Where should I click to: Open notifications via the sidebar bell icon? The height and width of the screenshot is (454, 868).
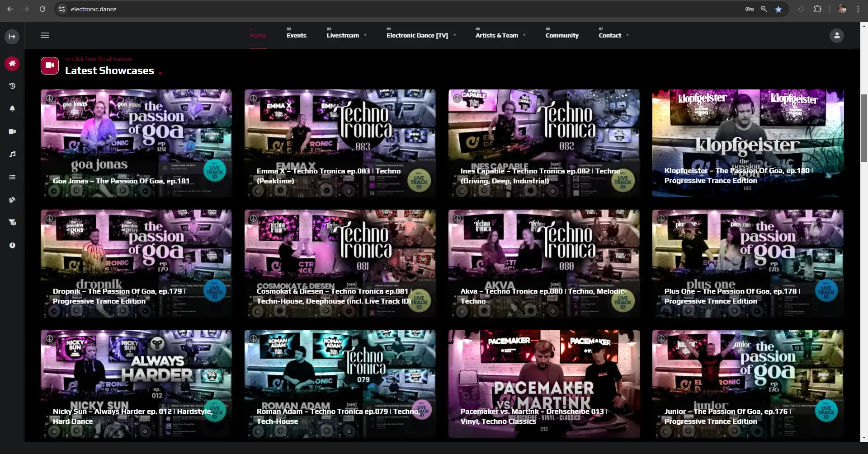[12, 108]
